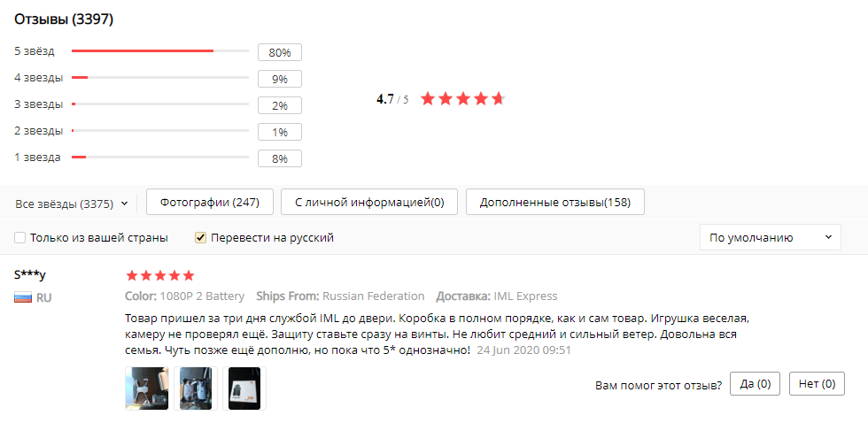Image resolution: width=868 pixels, height=423 pixels.
Task: Select 'С личной информацией(0)' filter
Action: coord(369,203)
